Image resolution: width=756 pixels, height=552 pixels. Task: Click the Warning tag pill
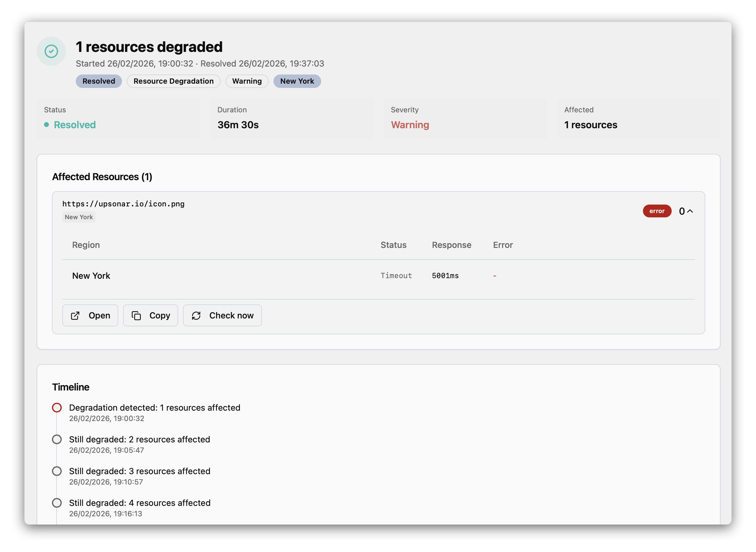pos(247,81)
